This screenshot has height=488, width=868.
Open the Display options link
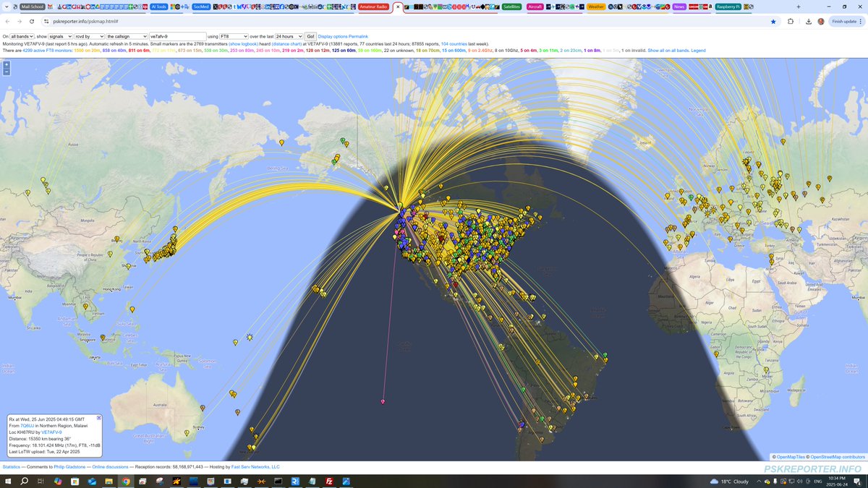click(x=333, y=36)
